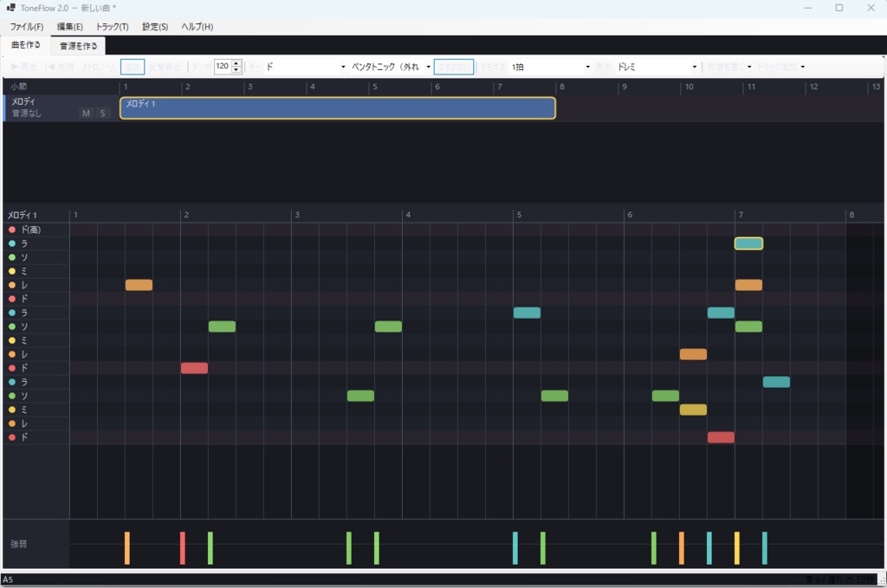Click the yellow velocity bar in 強弱 lane
This screenshot has width=887, height=588.
tap(737, 548)
